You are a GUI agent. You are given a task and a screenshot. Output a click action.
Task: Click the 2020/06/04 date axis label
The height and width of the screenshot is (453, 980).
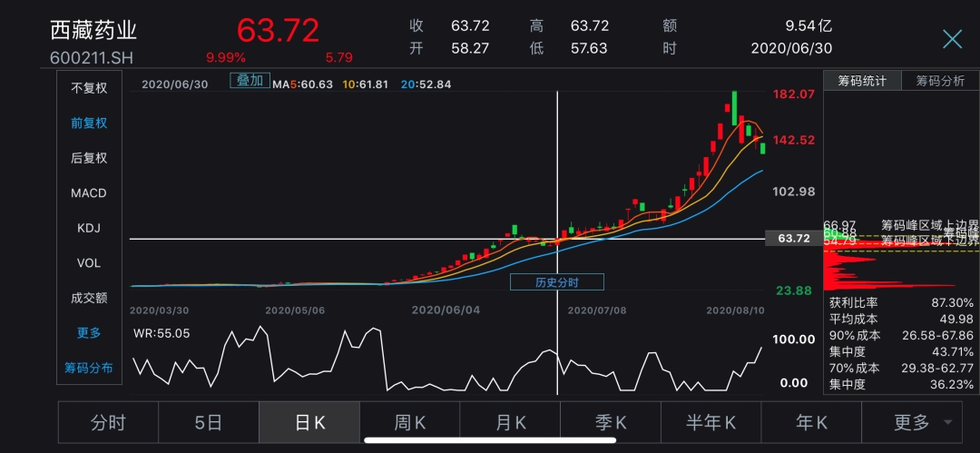click(446, 310)
